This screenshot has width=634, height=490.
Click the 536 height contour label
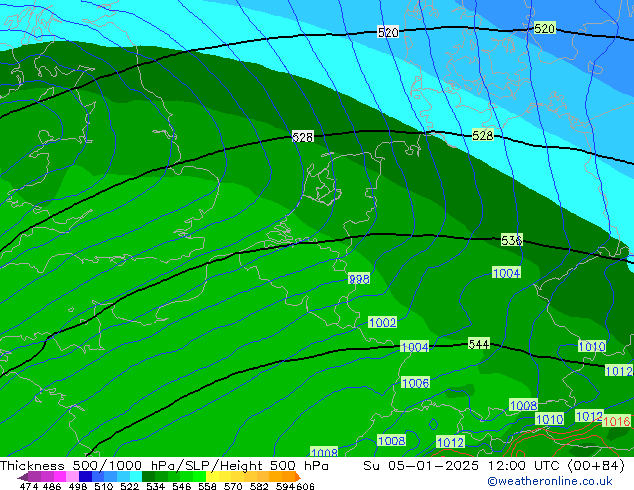(511, 240)
